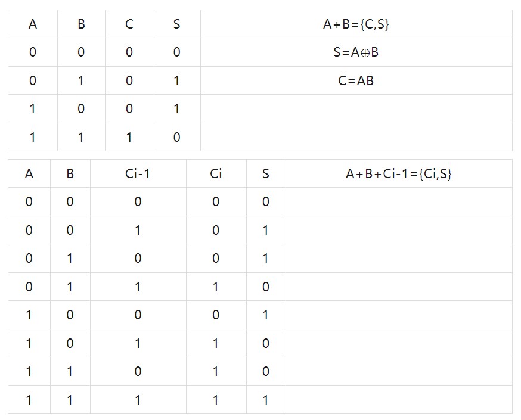Click the S value in bottom table's last row

pos(265,400)
